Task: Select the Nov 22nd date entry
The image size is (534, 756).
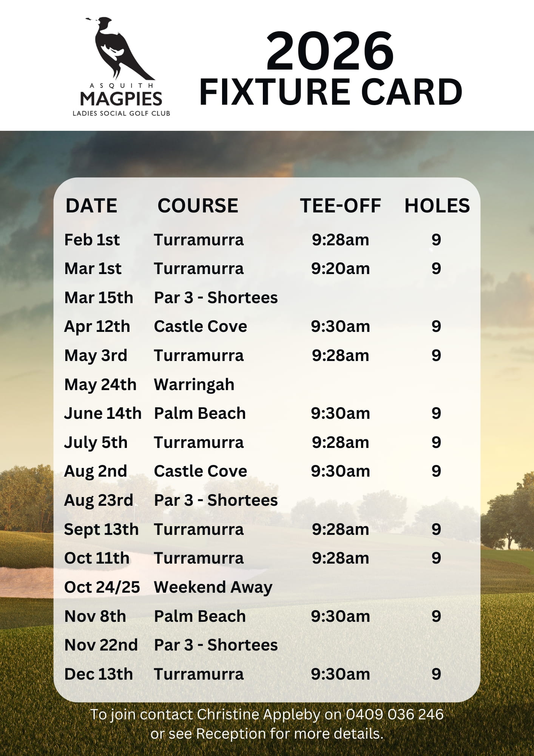Action: (101, 645)
